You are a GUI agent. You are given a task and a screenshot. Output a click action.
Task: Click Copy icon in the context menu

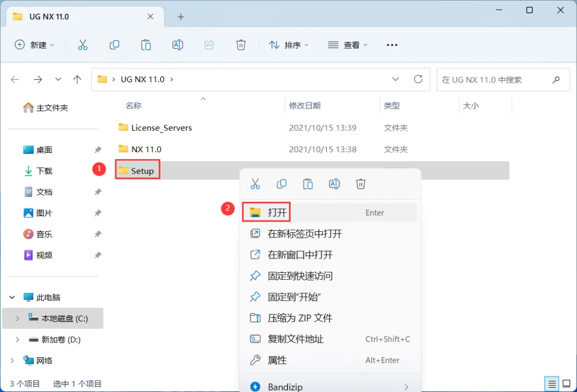tap(282, 184)
